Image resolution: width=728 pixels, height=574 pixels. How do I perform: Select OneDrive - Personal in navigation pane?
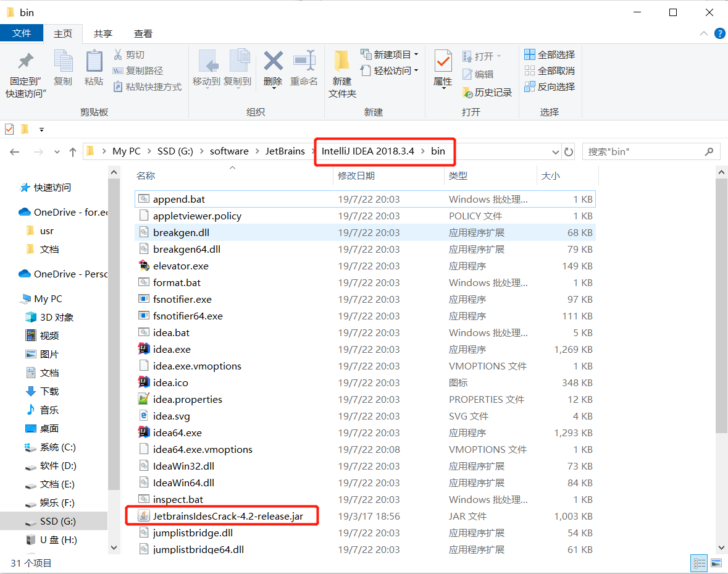(x=63, y=274)
